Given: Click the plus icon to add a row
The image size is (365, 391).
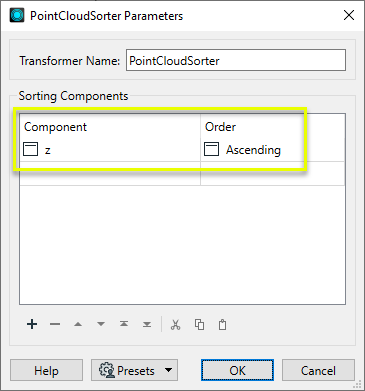Looking at the screenshot, I should tap(32, 324).
